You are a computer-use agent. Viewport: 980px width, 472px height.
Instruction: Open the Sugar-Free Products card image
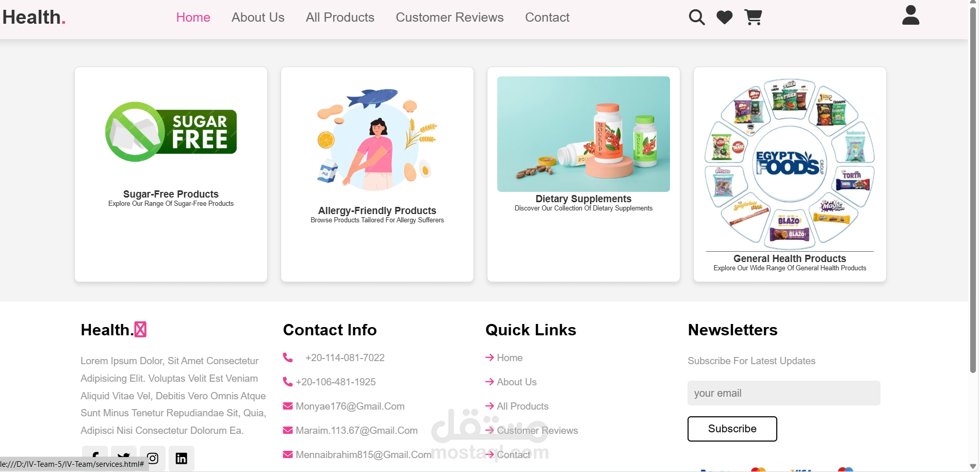coord(171,132)
